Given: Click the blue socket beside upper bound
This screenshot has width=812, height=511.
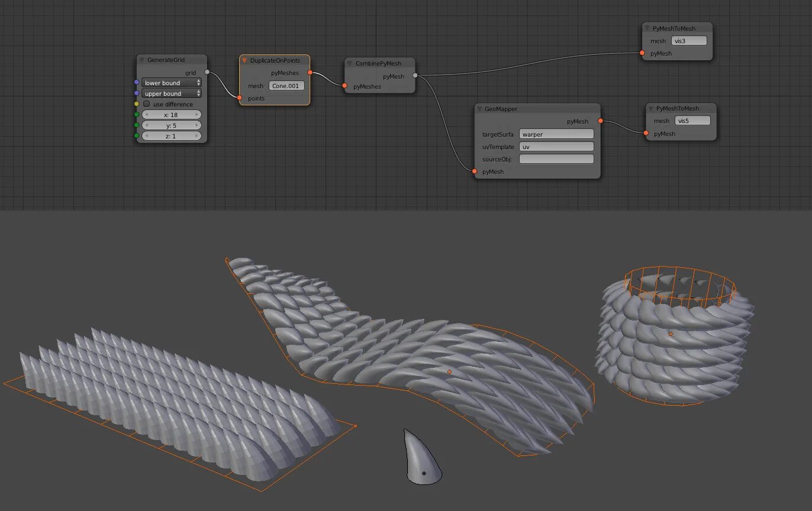Looking at the screenshot, I should point(137,93).
